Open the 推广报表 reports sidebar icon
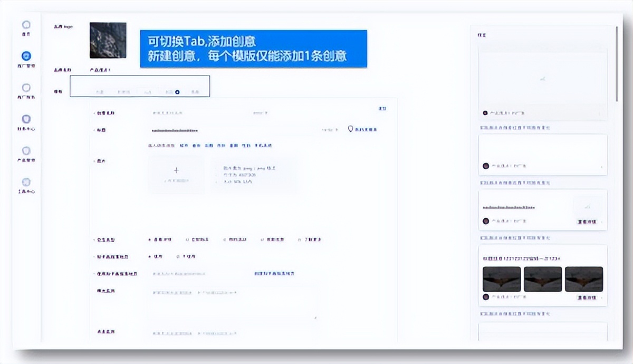633x364 pixels. (x=26, y=87)
